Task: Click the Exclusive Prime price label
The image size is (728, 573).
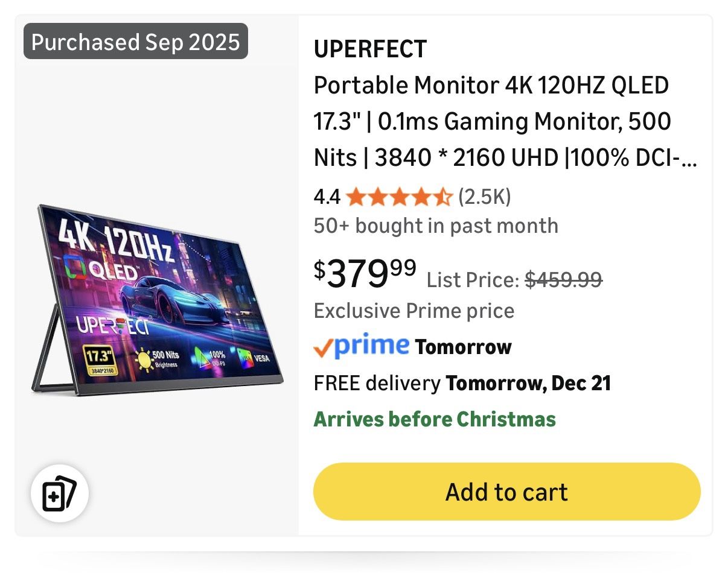Action: [x=414, y=311]
